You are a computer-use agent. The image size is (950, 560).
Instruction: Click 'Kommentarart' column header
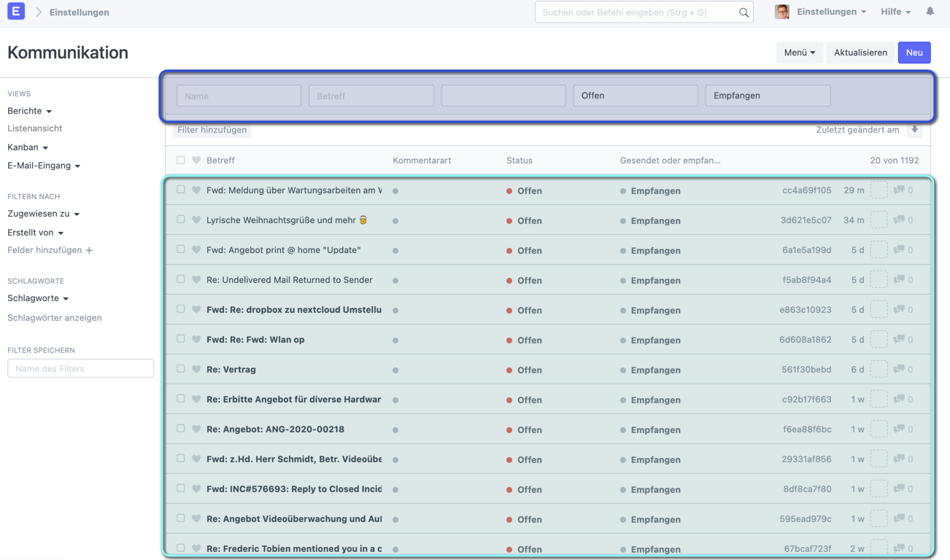click(x=422, y=160)
